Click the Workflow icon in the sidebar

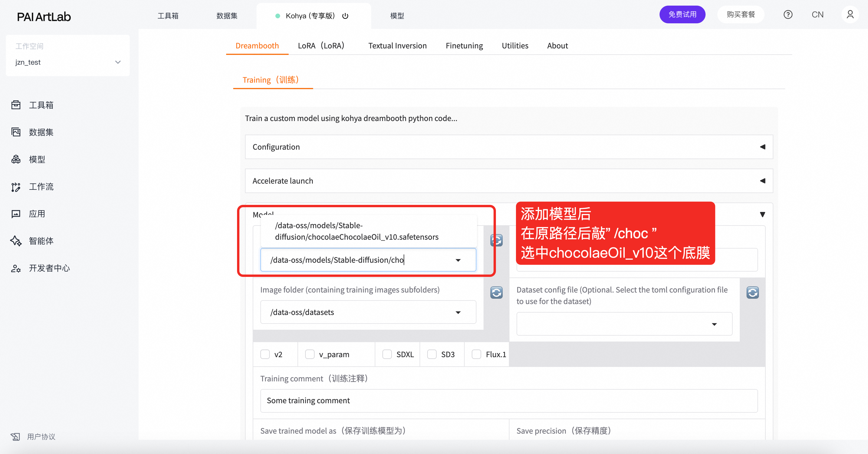(x=16, y=187)
